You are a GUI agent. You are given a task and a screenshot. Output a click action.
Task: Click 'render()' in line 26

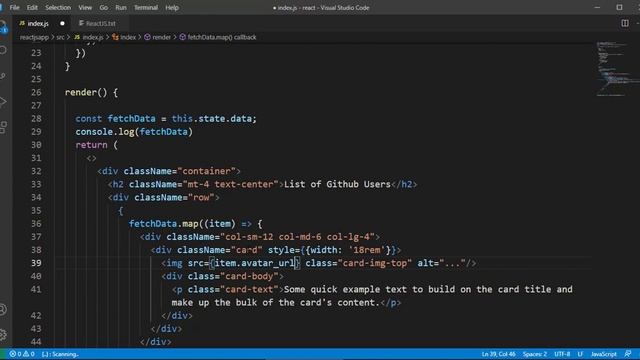coord(86,93)
